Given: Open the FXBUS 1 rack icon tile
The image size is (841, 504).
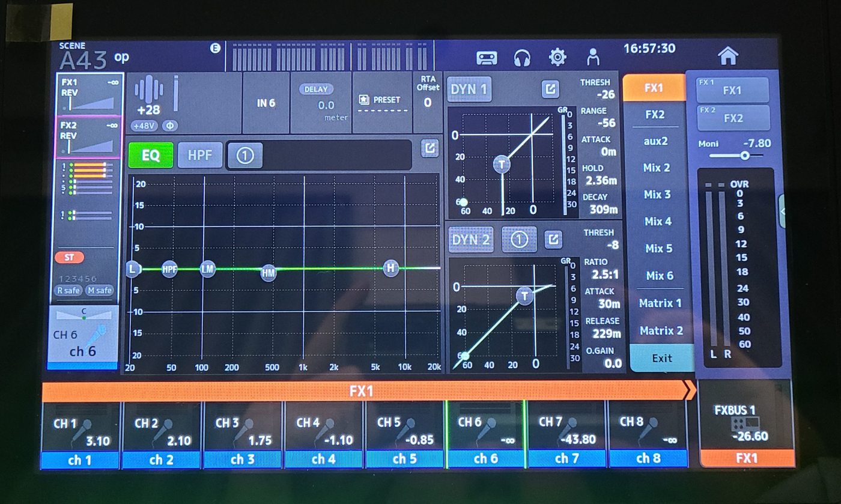Looking at the screenshot, I should click(746, 424).
